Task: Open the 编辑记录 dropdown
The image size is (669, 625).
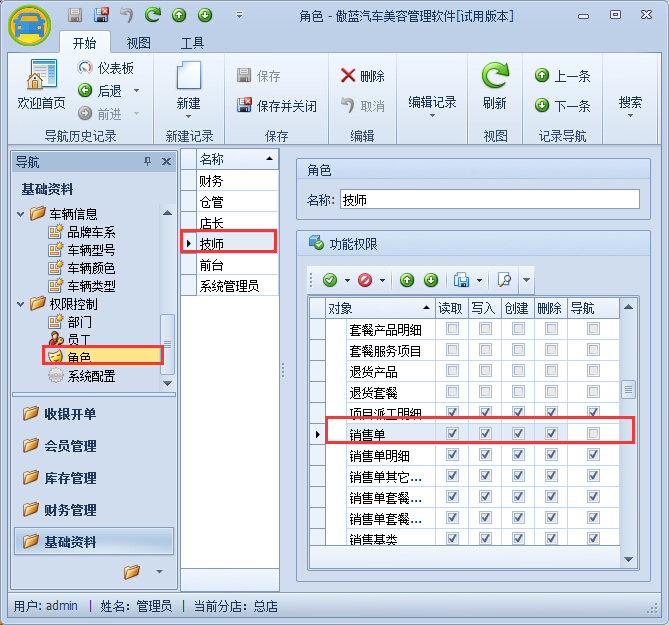Action: pos(432,103)
